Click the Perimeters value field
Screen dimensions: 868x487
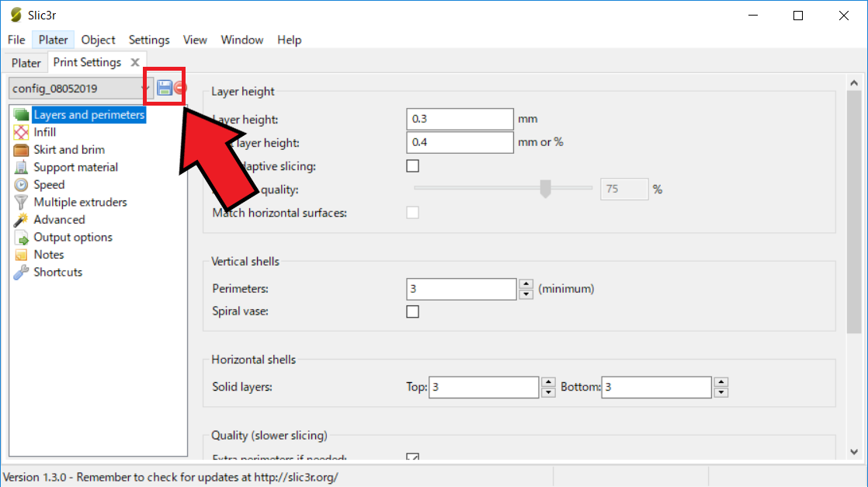461,289
